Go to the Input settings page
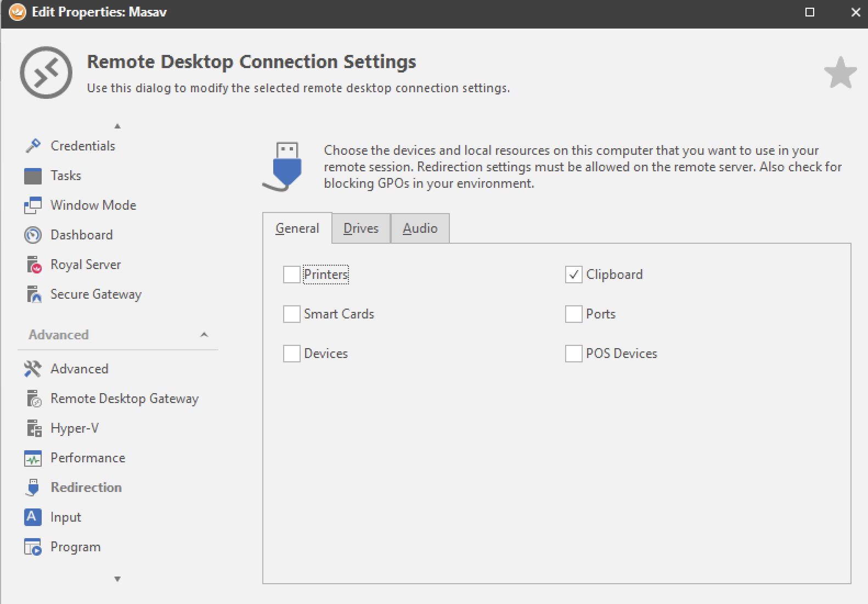 tap(65, 517)
